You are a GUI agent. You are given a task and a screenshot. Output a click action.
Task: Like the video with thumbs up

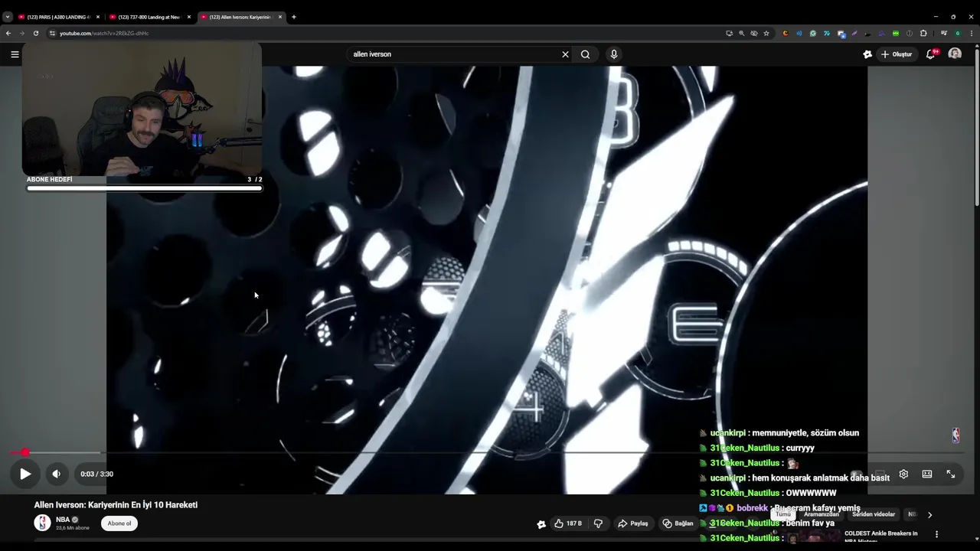(x=567, y=523)
